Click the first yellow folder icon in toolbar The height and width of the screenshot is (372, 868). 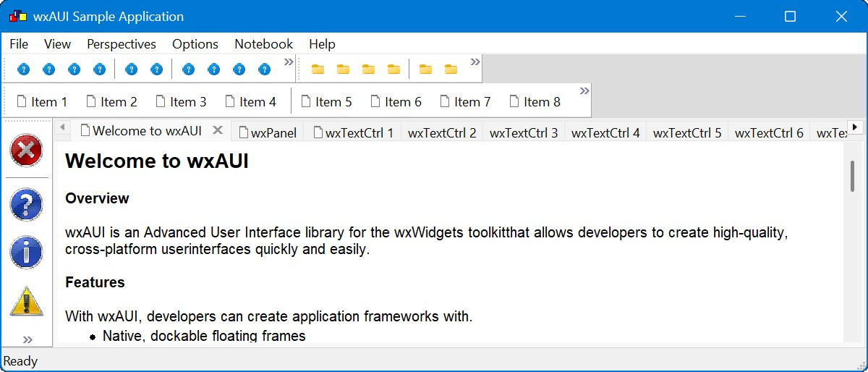[x=318, y=69]
